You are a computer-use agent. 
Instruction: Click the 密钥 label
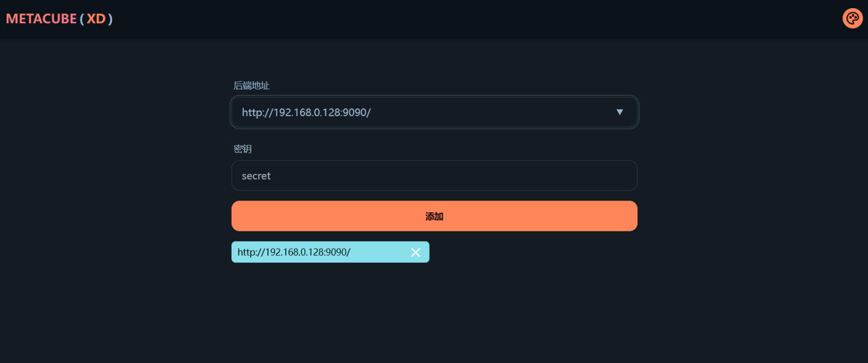242,149
